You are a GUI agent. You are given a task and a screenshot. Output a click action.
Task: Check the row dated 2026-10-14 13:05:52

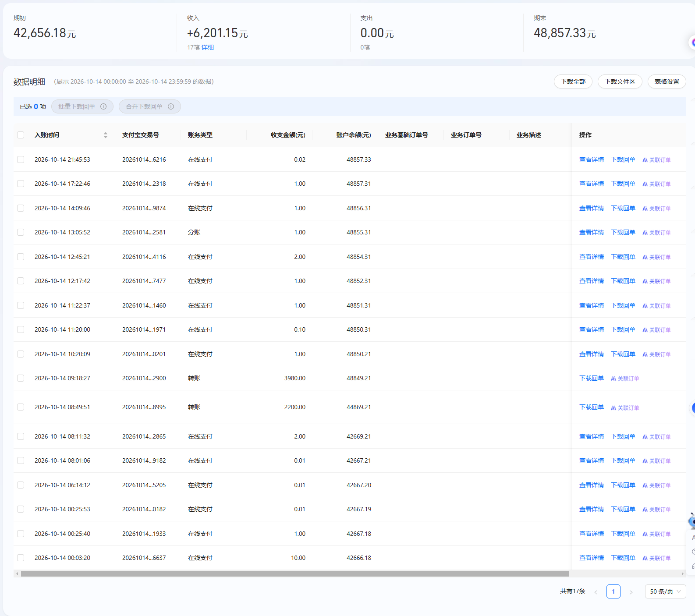coord(21,232)
